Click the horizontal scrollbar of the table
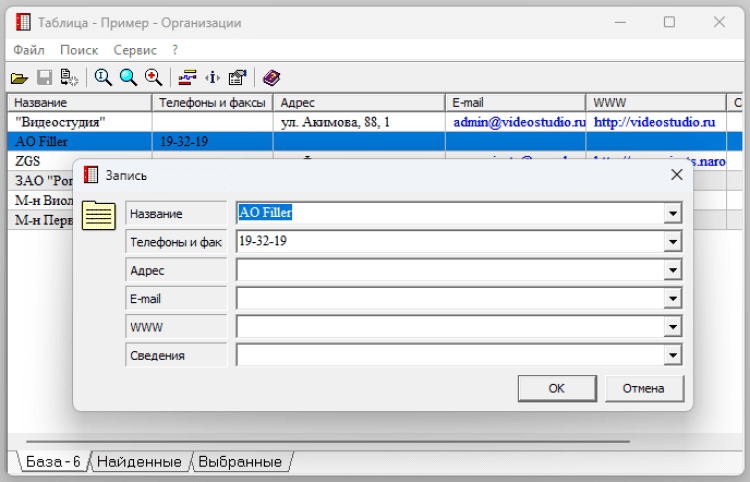 [x=328, y=441]
